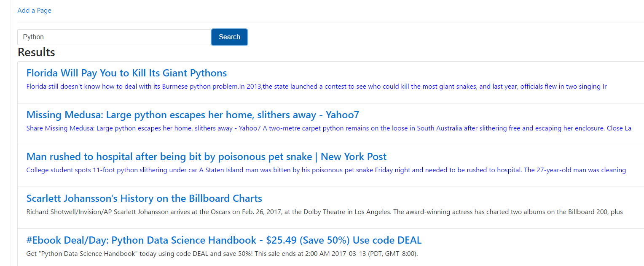Screen dimensions: 644x266
Task: Click empty space right of Billboard Charts headline
Action: [453, 198]
